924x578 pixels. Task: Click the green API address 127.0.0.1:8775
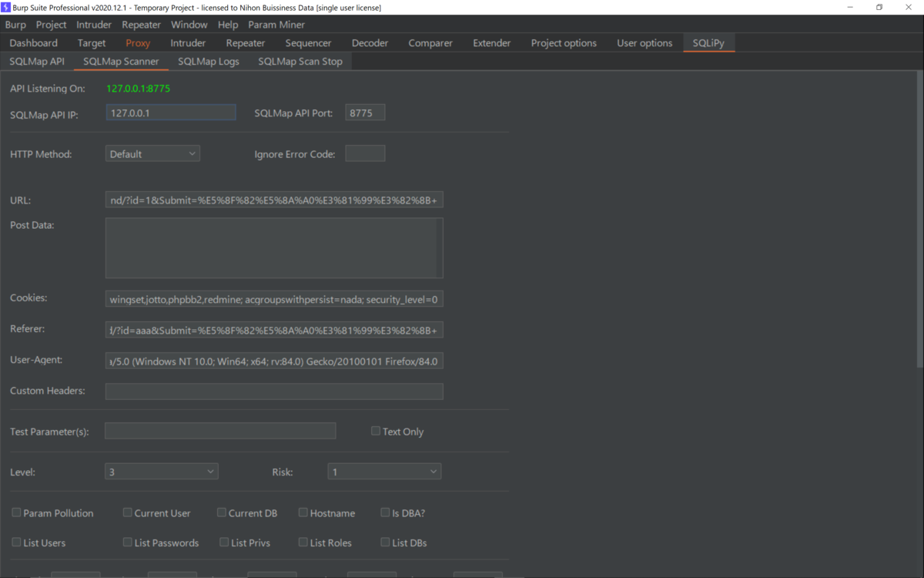pyautogui.click(x=139, y=89)
